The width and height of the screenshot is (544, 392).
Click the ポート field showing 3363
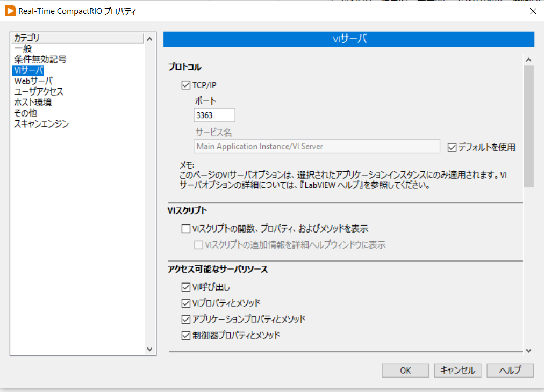214,115
